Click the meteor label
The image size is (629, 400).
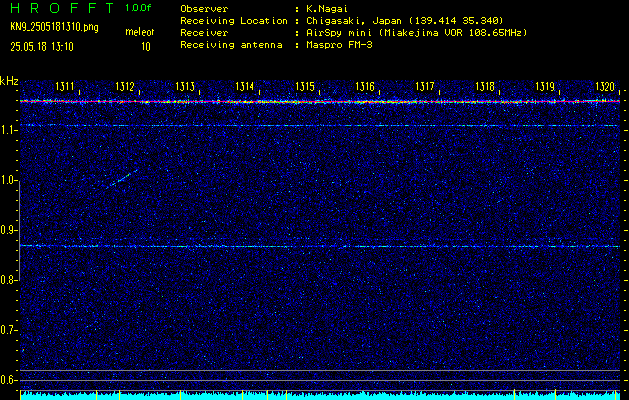pos(140,32)
